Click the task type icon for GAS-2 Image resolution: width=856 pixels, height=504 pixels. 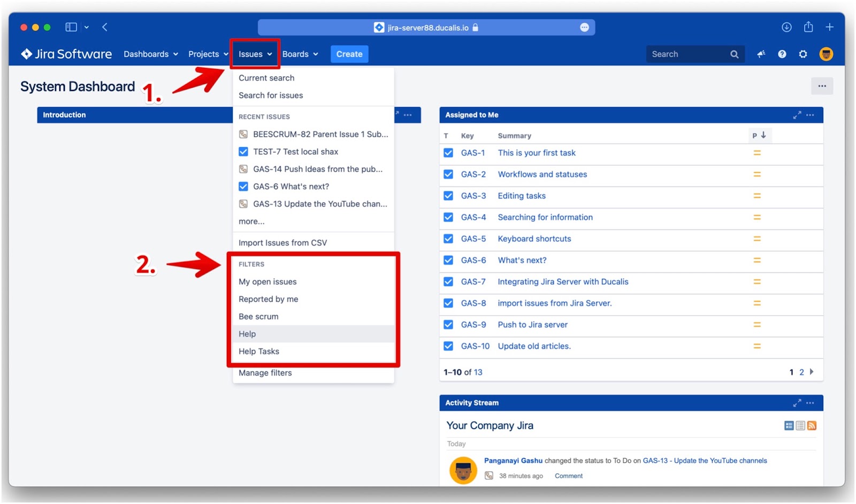[448, 174]
